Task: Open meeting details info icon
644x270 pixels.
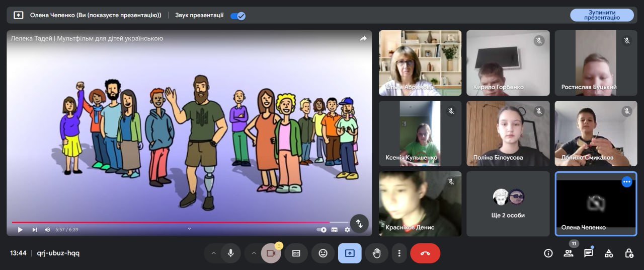Action: click(548, 253)
